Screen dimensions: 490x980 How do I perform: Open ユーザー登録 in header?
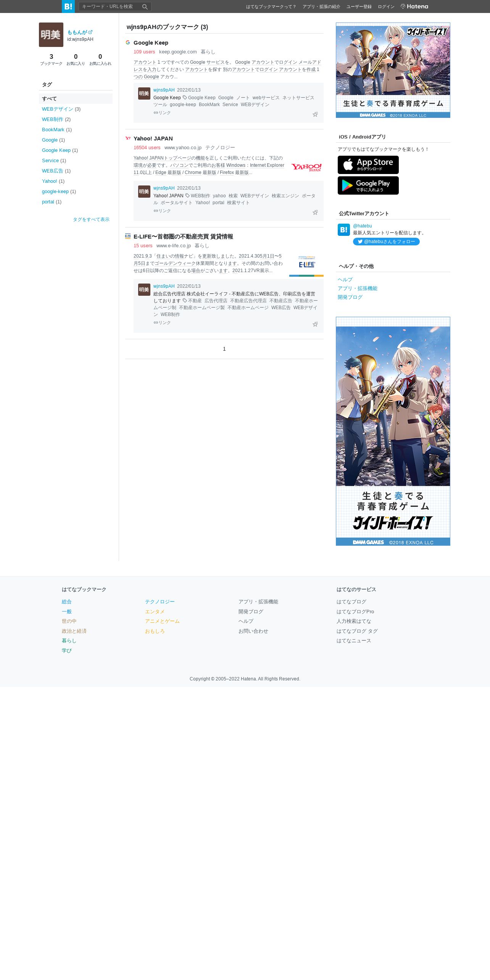[359, 6]
